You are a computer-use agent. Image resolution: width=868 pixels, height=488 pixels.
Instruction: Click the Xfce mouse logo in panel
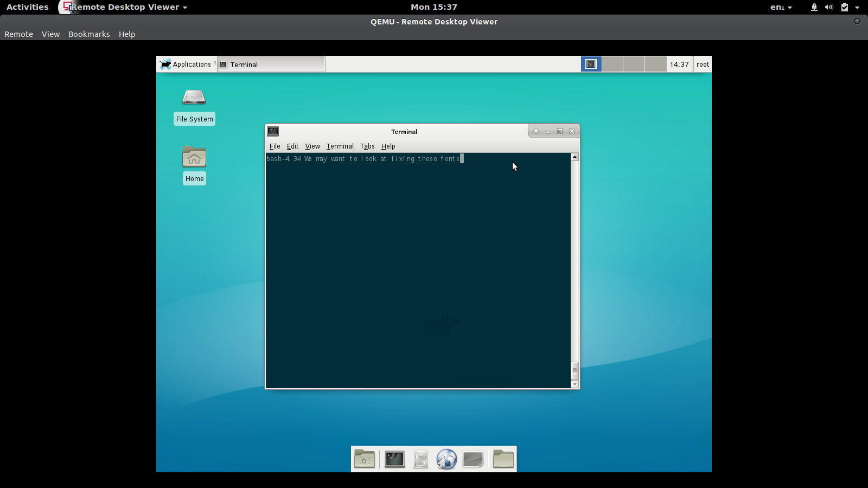tap(165, 64)
